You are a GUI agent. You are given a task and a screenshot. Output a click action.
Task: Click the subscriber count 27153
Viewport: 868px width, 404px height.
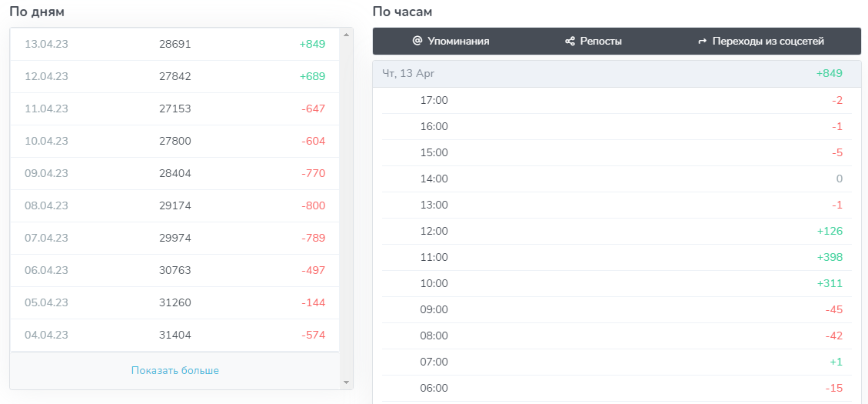[x=175, y=109]
